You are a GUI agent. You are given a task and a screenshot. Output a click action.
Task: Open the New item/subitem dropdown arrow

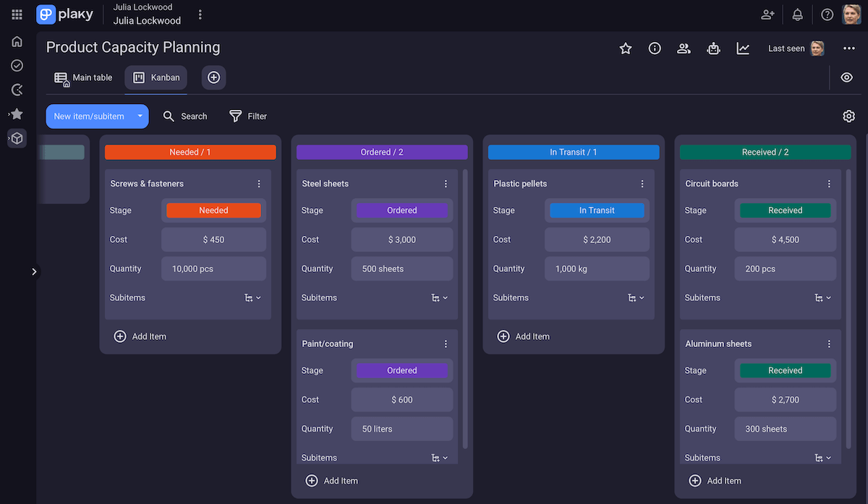[x=142, y=116]
